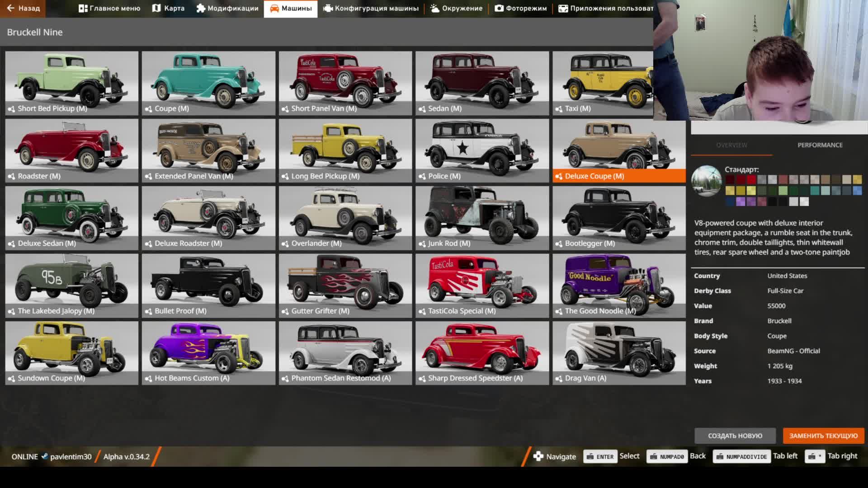Select the Bullet Proof (M) car thumbnail
The height and width of the screenshot is (488, 868).
[x=208, y=285]
